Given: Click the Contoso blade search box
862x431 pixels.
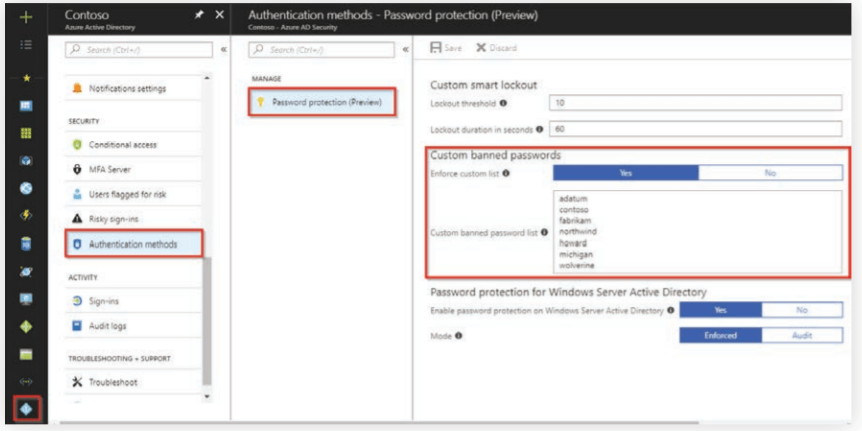Looking at the screenshot, I should (x=139, y=49).
